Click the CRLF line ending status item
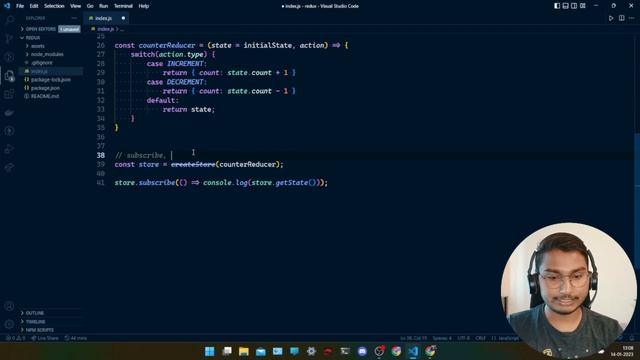640x360 pixels. pos(480,338)
